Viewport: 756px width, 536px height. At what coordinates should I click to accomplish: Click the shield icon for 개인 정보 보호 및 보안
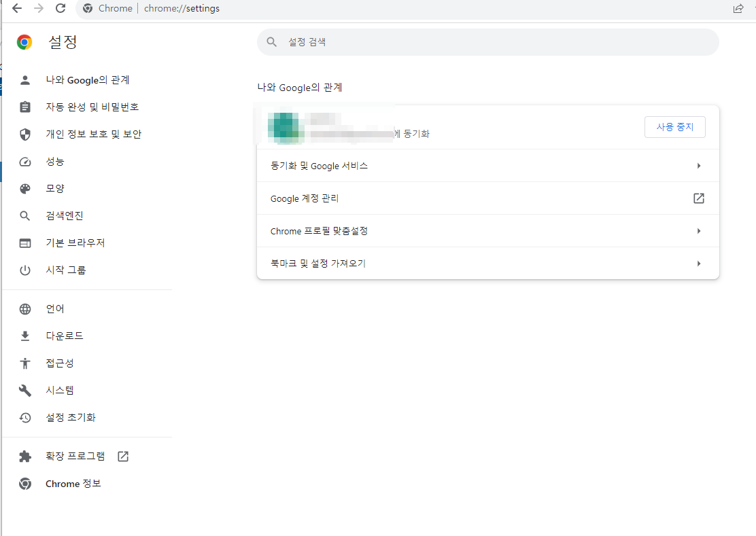click(x=24, y=134)
